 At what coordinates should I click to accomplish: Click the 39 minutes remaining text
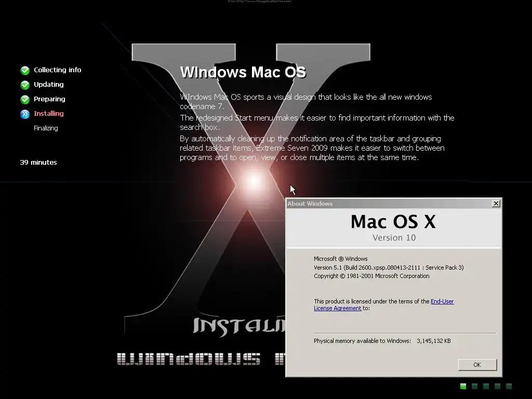coord(38,163)
